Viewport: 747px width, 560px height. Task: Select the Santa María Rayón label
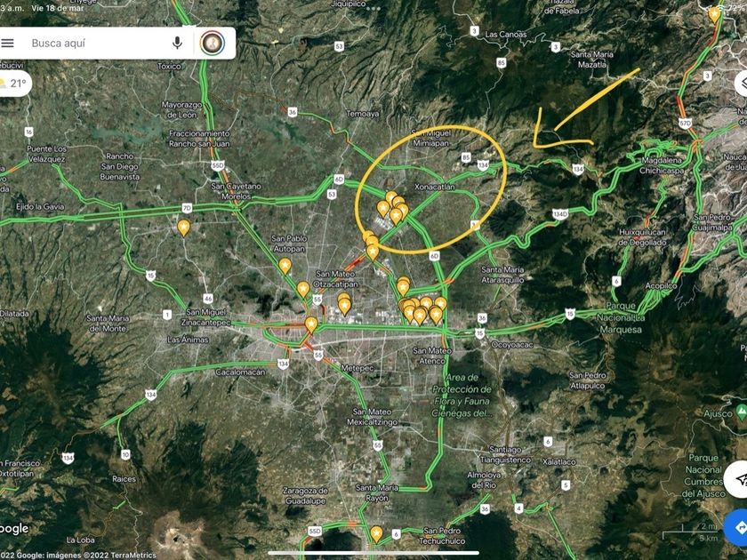coord(377,492)
